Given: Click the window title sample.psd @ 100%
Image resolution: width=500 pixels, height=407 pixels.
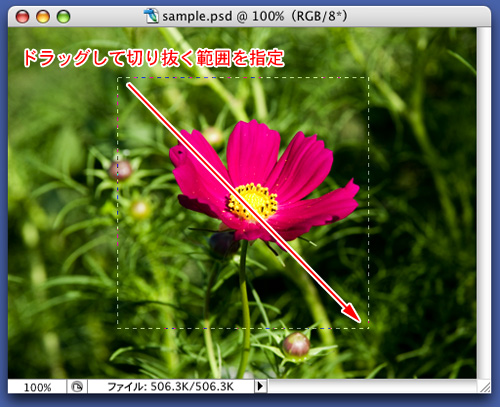Looking at the screenshot, I should [x=255, y=16].
